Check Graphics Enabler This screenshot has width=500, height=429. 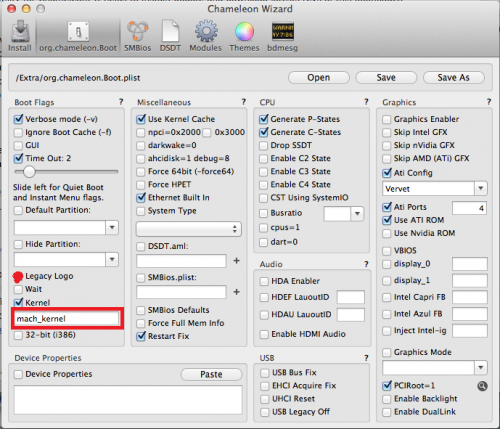[387, 119]
